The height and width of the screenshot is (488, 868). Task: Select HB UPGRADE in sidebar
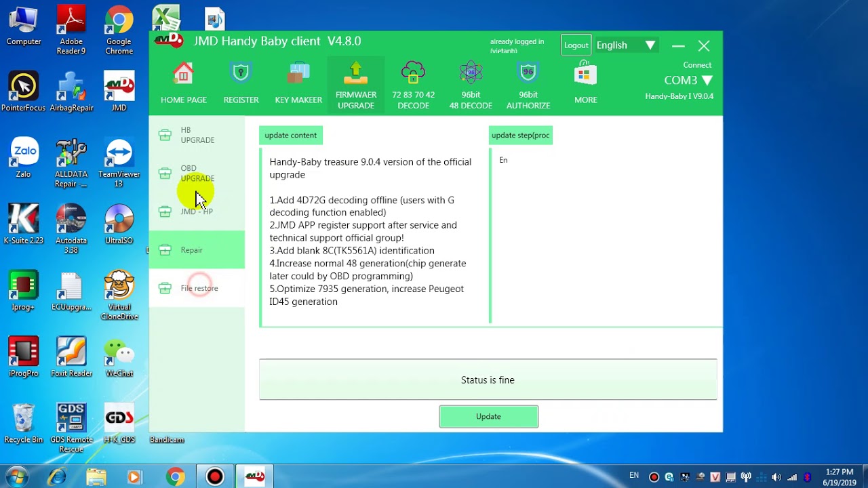coord(197,135)
